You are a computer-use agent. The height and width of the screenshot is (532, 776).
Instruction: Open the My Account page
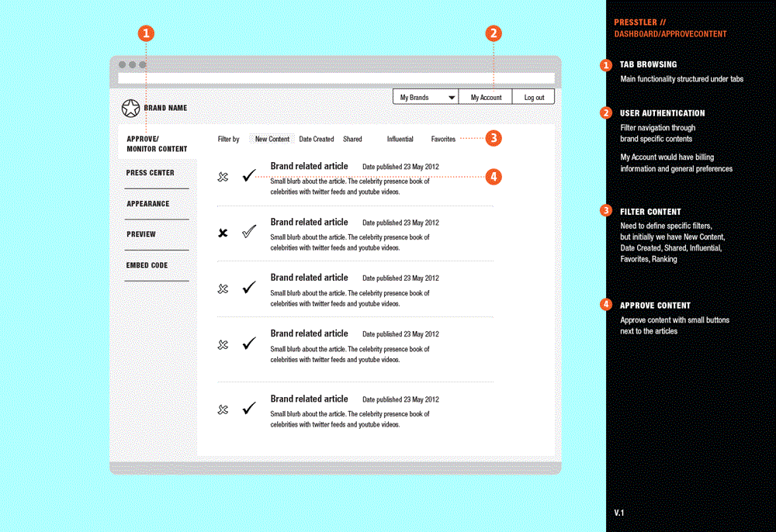coord(486,98)
